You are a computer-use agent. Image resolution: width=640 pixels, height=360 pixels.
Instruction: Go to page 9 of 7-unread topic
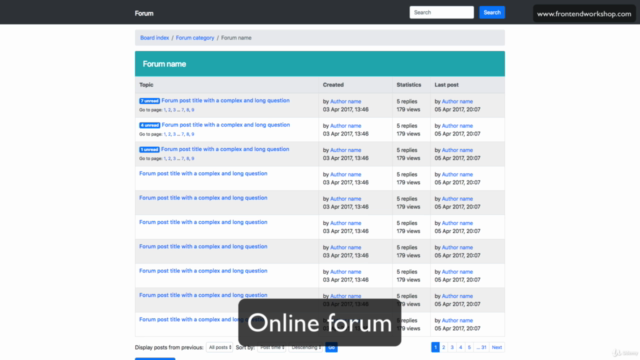(x=193, y=110)
